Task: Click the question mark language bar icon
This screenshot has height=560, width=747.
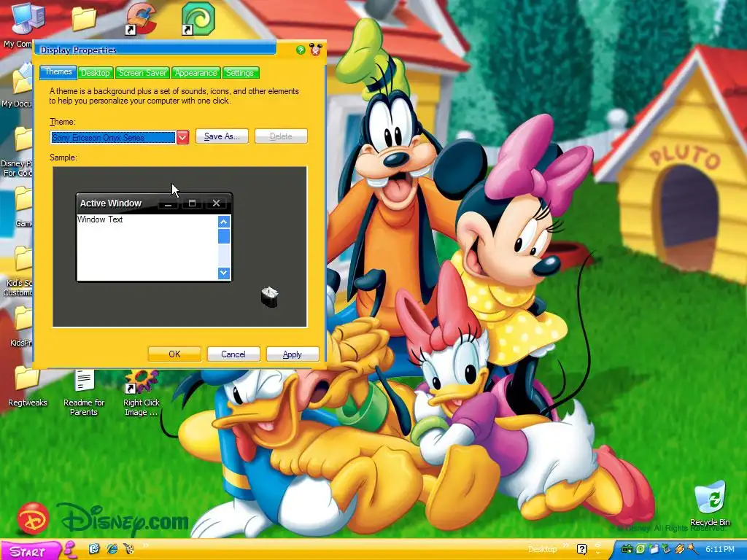Action: point(581,549)
